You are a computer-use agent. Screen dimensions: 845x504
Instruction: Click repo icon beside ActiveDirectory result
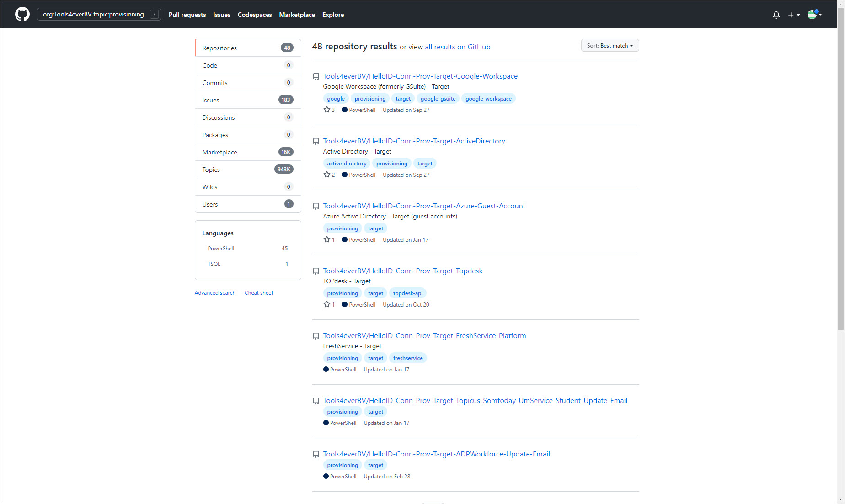[316, 141]
